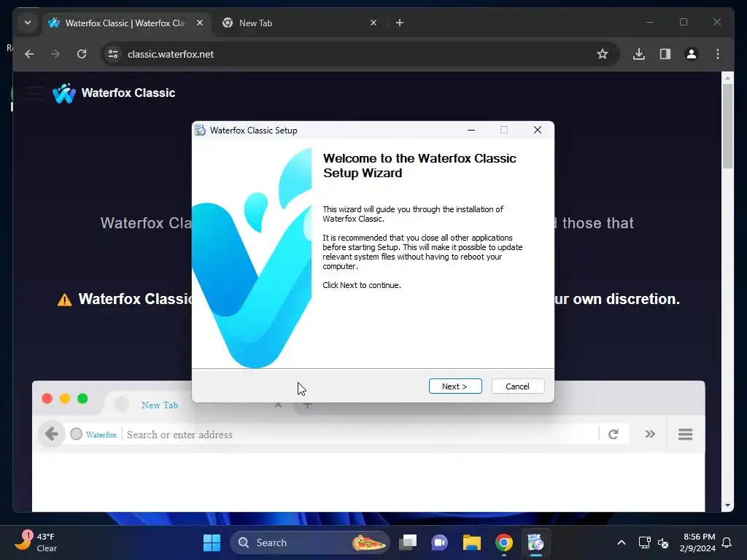747x560 pixels.
Task: Open Chrome three-dot menu
Action: pyautogui.click(x=718, y=54)
